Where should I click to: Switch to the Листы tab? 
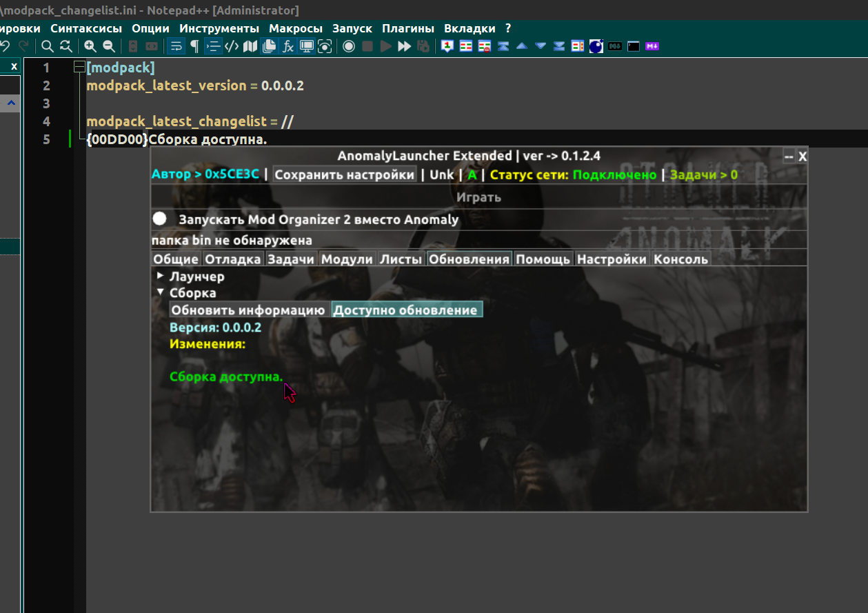[401, 259]
